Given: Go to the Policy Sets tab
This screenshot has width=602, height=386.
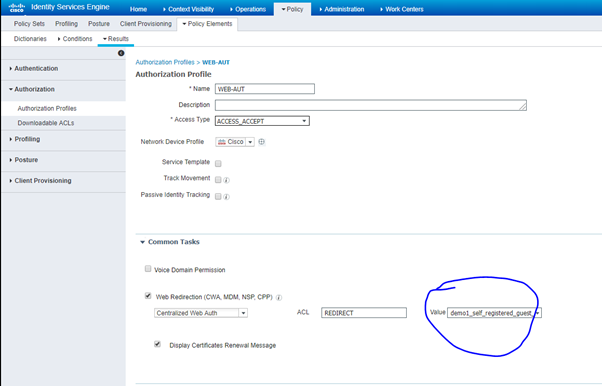Looking at the screenshot, I should point(29,24).
